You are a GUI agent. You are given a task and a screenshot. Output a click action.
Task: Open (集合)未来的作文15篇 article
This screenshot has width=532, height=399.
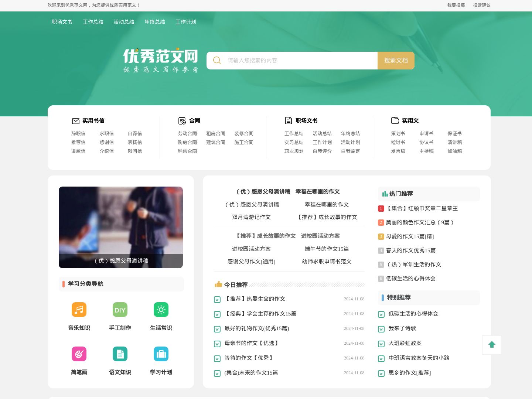point(251,373)
